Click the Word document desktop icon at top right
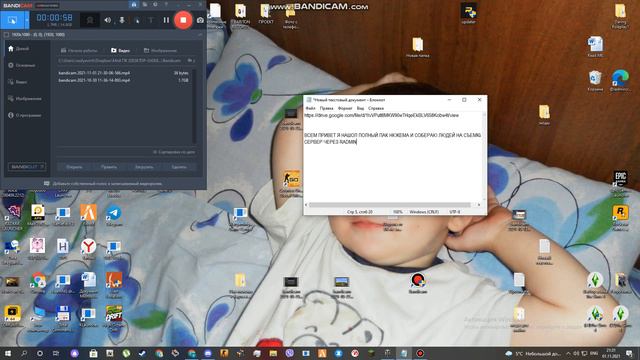 coord(595,46)
